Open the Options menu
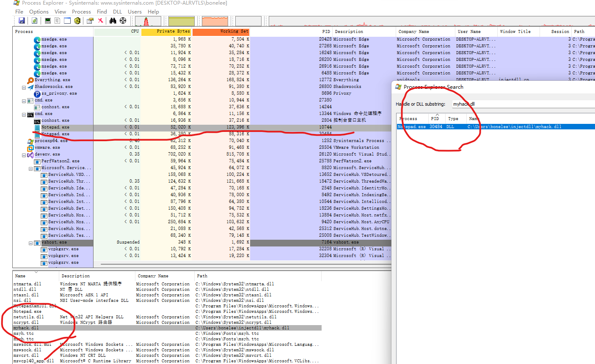This screenshot has width=595, height=364. (x=39, y=12)
